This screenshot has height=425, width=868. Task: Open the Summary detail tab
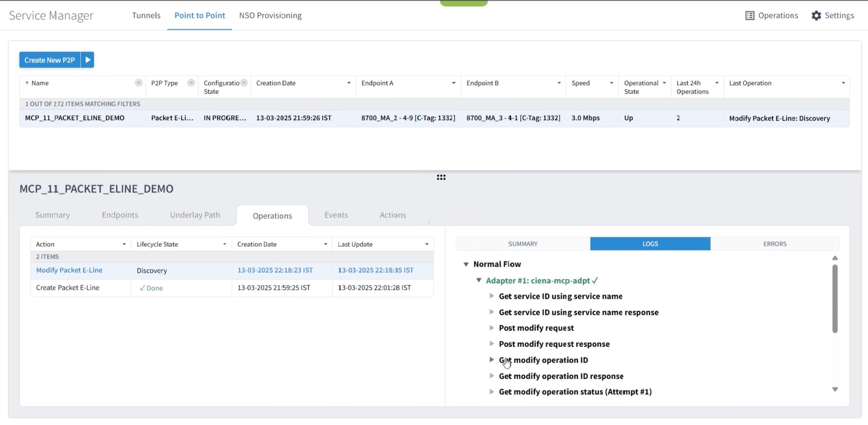53,215
